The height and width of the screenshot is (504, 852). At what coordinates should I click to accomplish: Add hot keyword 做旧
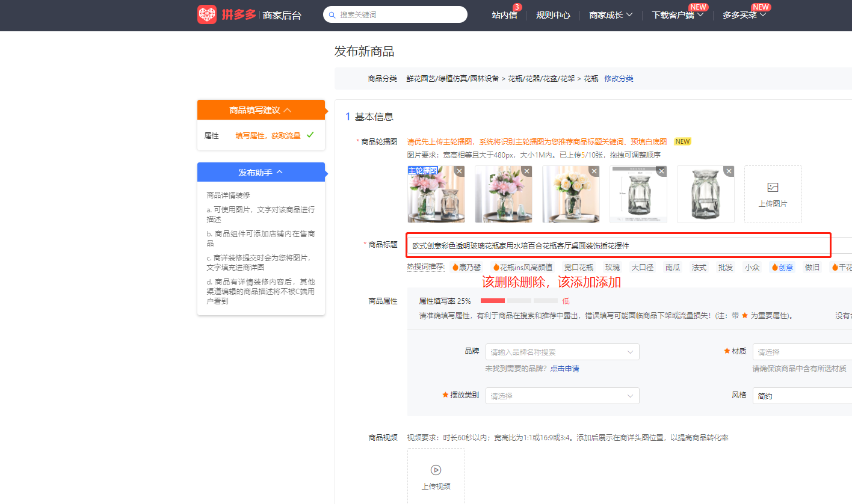(812, 268)
